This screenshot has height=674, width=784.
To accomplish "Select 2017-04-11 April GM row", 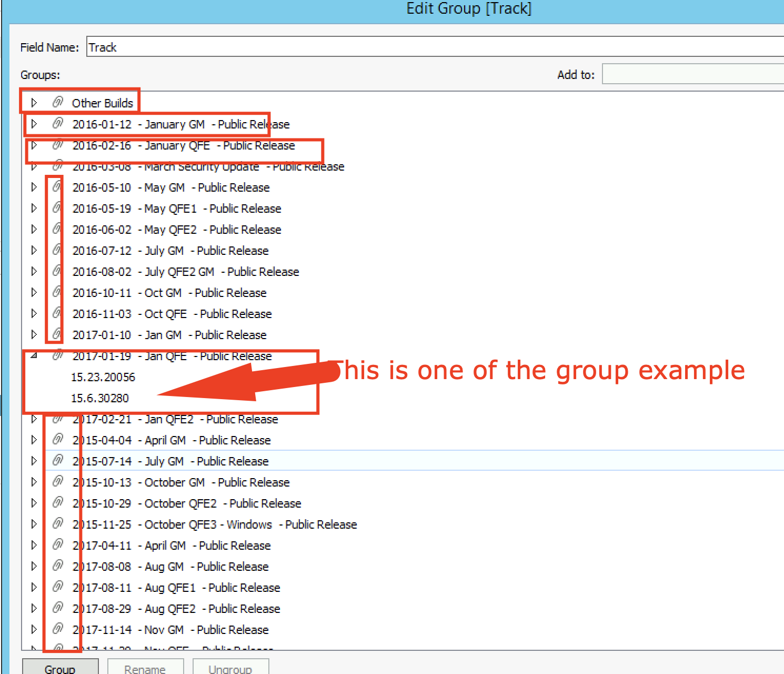I will click(x=172, y=546).
